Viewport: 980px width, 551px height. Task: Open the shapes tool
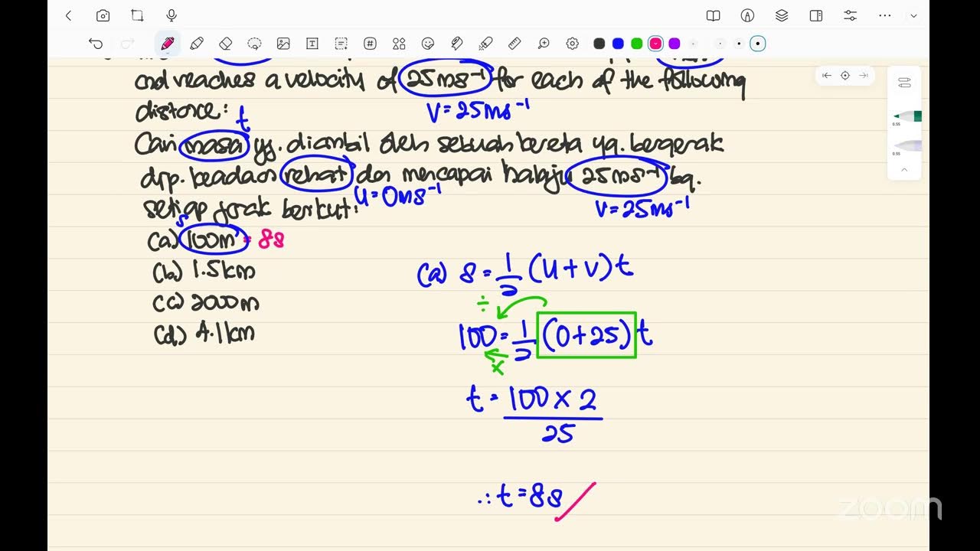[x=399, y=44]
